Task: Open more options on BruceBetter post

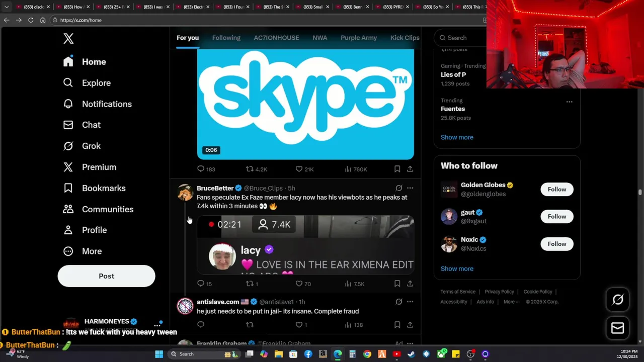Action: click(410, 188)
